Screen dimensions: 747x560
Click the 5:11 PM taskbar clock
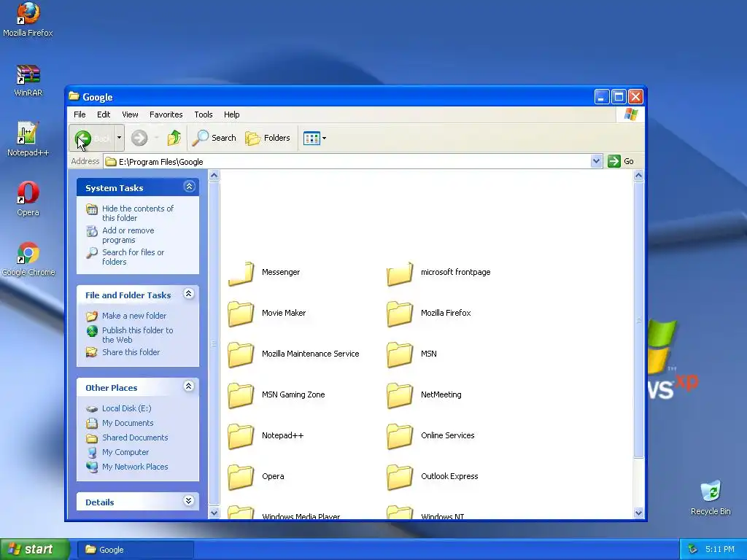[x=719, y=550]
